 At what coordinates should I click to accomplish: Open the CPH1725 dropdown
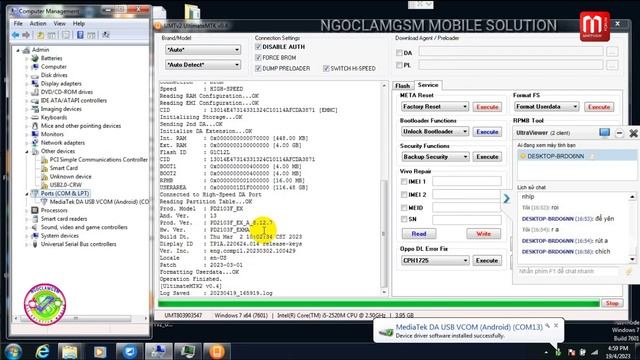tap(435, 260)
